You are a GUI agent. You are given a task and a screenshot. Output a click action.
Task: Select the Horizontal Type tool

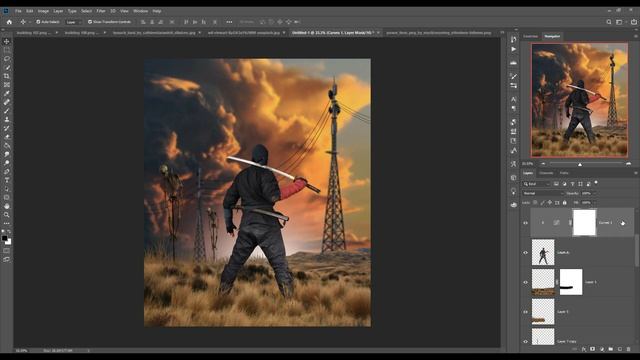pos(7,180)
